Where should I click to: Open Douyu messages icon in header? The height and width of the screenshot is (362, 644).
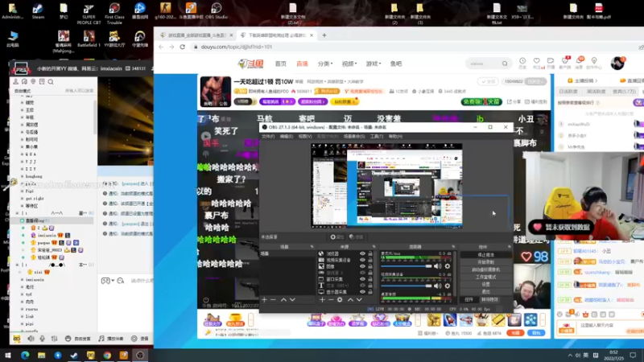[580, 62]
